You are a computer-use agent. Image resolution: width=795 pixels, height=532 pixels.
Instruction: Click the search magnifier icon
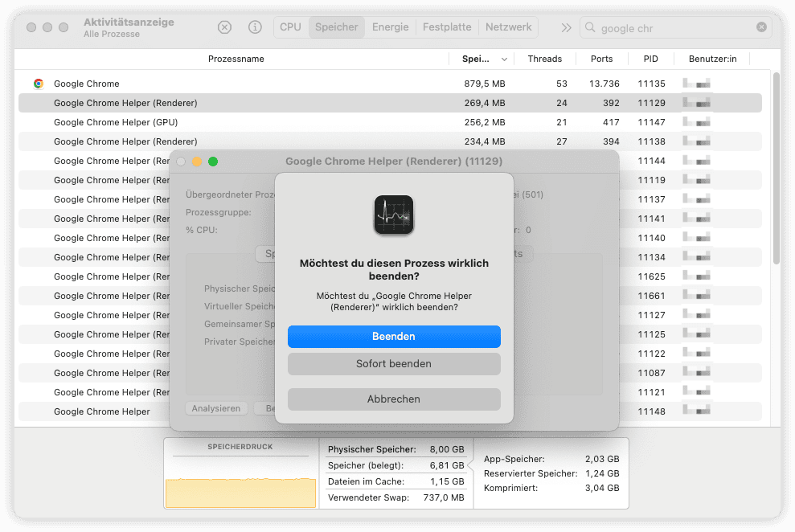coord(590,27)
